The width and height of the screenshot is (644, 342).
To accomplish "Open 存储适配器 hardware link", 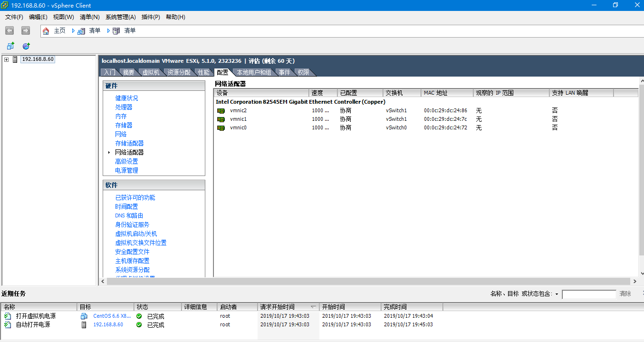I will click(x=129, y=143).
